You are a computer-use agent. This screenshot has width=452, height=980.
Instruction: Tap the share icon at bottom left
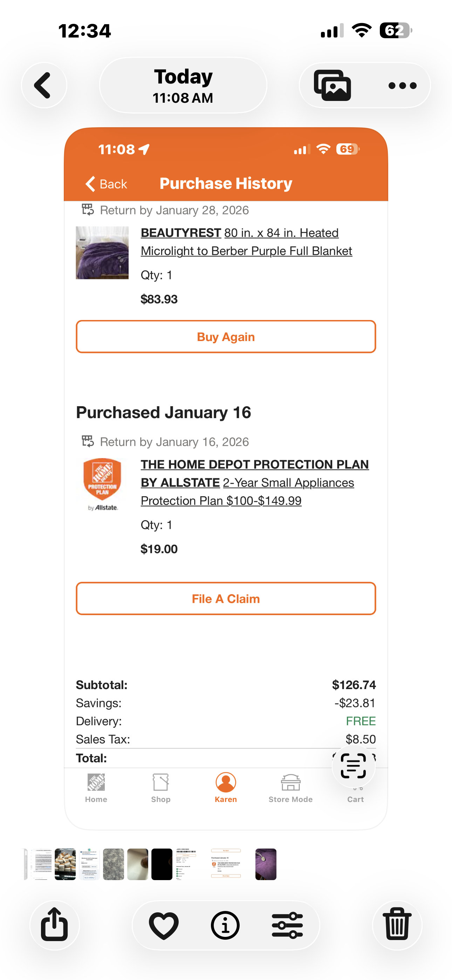tap(54, 925)
